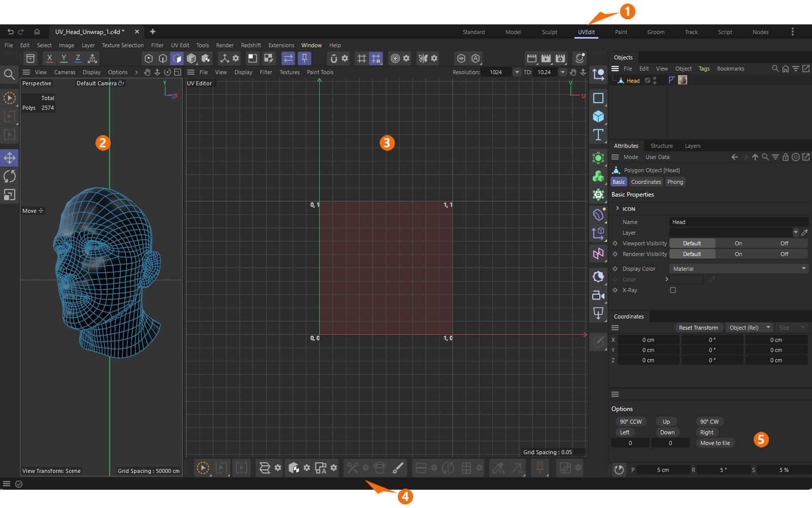812x508 pixels.
Task: Toggle the Z axis lock
Action: [78, 58]
